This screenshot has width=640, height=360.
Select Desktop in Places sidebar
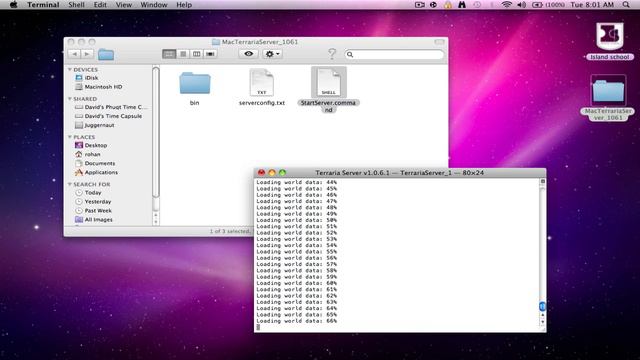coord(91,145)
